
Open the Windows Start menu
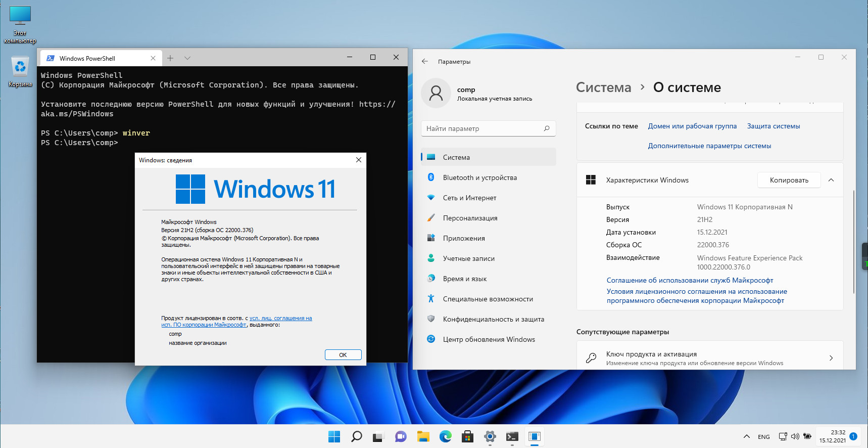point(334,436)
